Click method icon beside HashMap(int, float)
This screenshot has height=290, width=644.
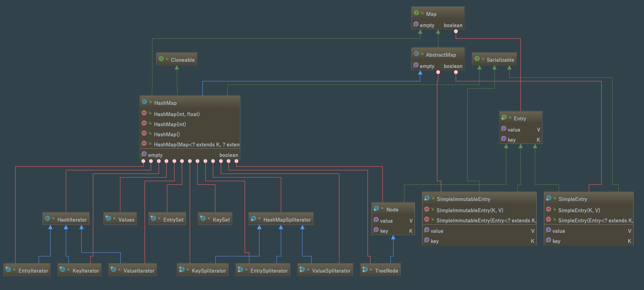point(144,113)
